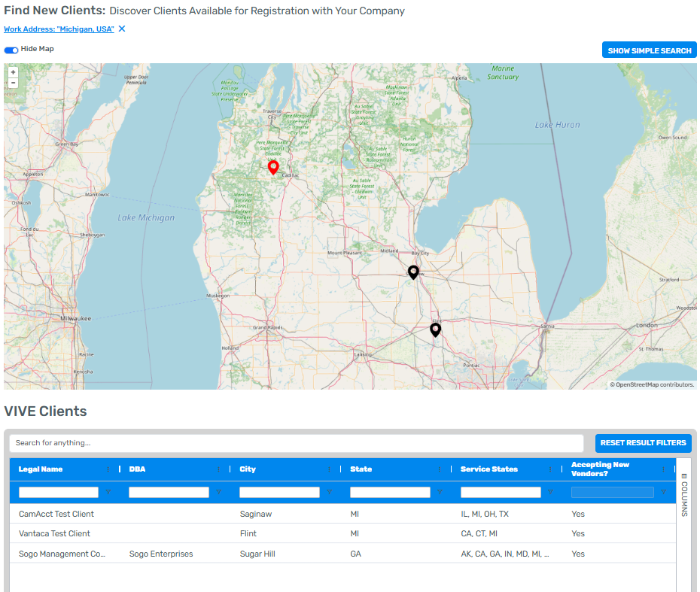This screenshot has width=700, height=592.
Task: Expand the Columns side panel
Action: click(684, 495)
